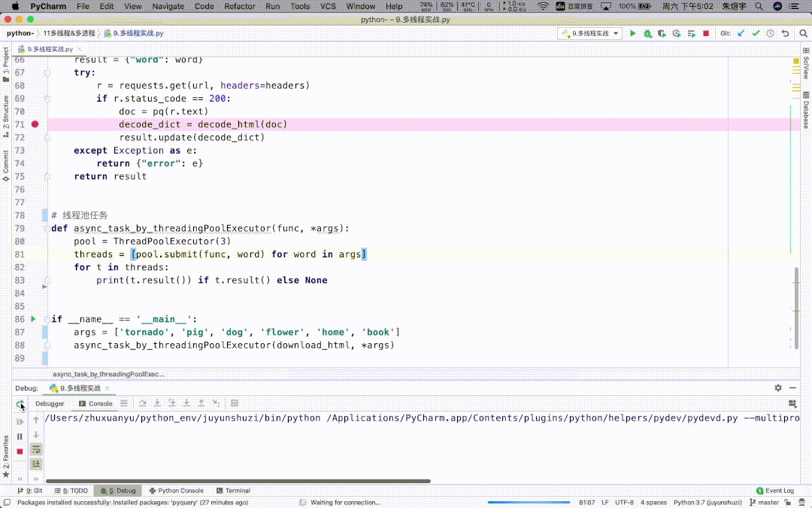Stop the process with the top toolbar red square
Image resolution: width=812 pixels, height=508 pixels.
click(706, 33)
